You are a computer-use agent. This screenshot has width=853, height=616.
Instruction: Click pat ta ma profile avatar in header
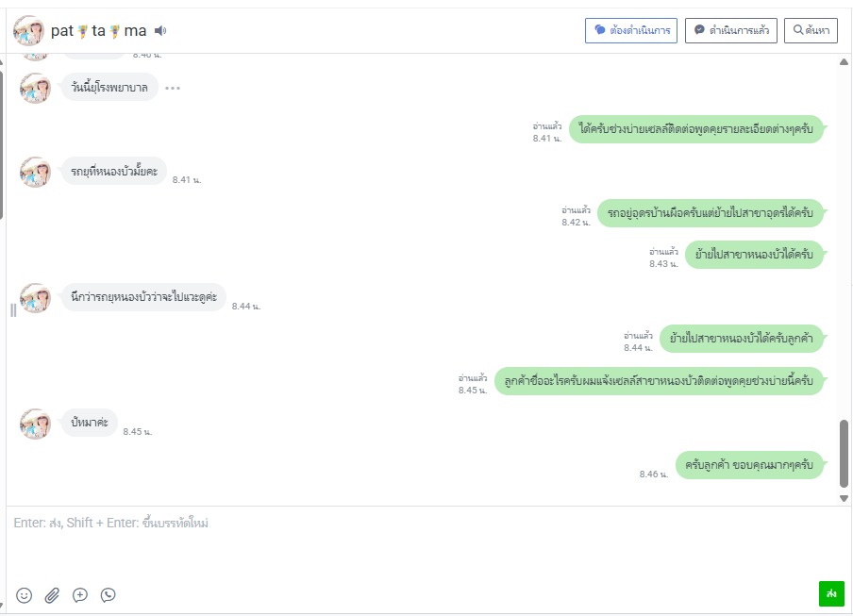pyautogui.click(x=29, y=31)
